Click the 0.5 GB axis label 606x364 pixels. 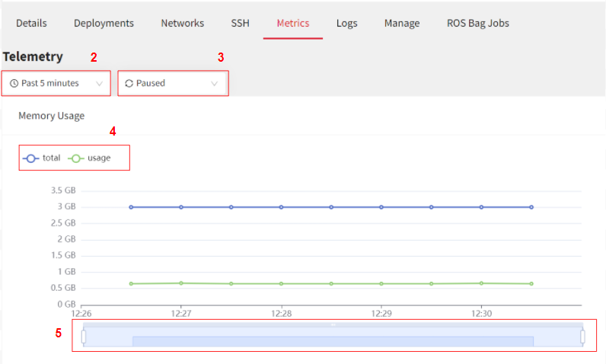[x=63, y=288]
